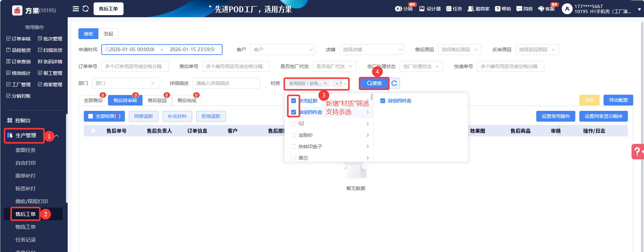The width and height of the screenshot is (644, 252).
Task: Open the account dropdown caret at top right
Action: point(639,9)
